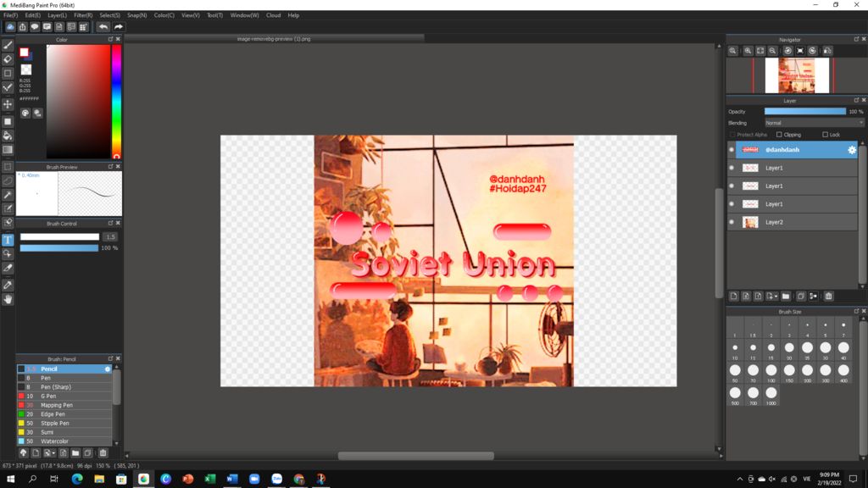Click the Undo arrow in toolbar

[103, 26]
